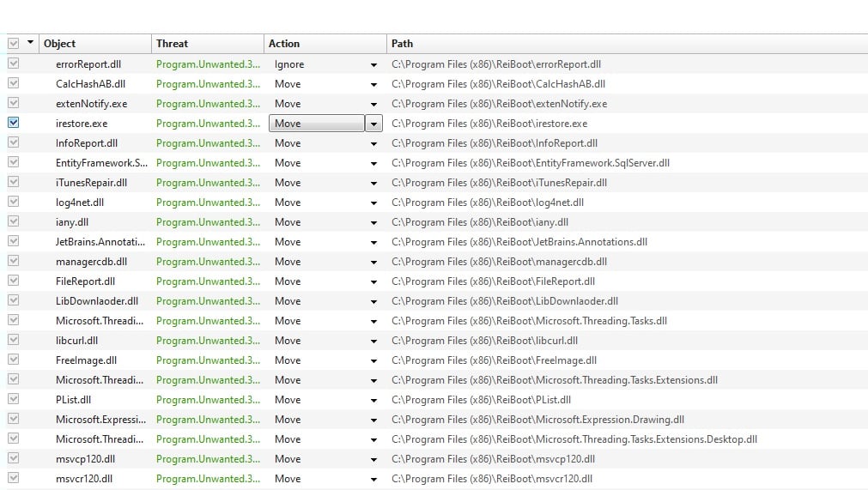Toggle checkbox for errorReport.dll

(13, 64)
